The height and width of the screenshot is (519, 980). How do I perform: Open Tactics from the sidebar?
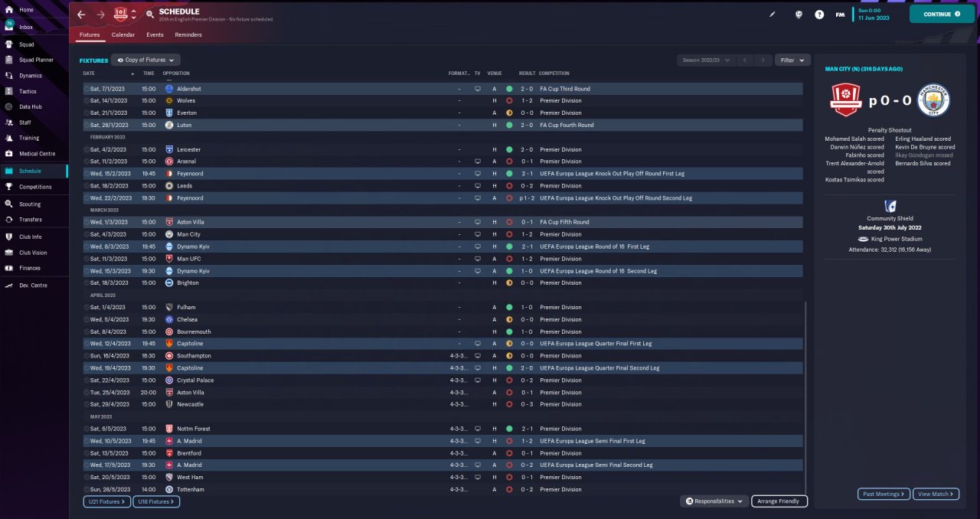tap(28, 91)
